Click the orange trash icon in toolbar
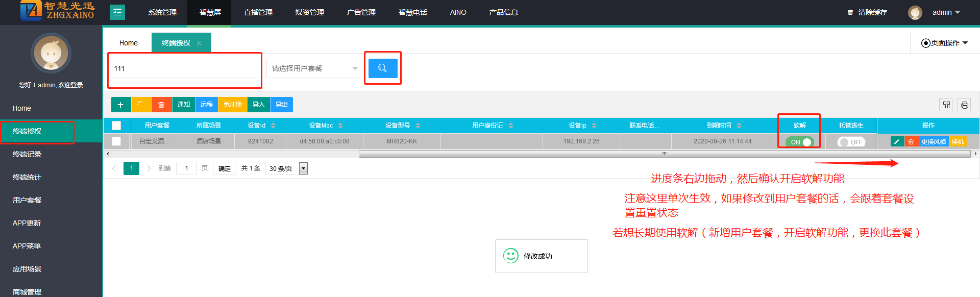 tap(161, 105)
